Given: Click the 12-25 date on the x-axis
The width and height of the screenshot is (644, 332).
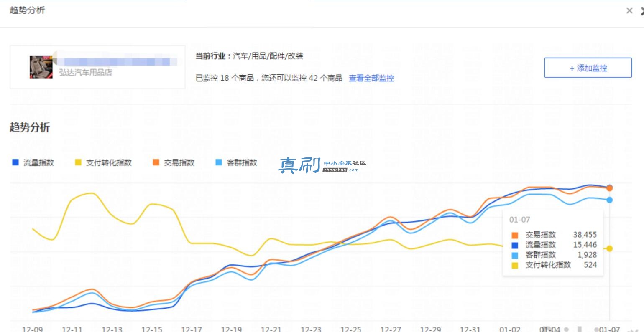Looking at the screenshot, I should 350,329.
